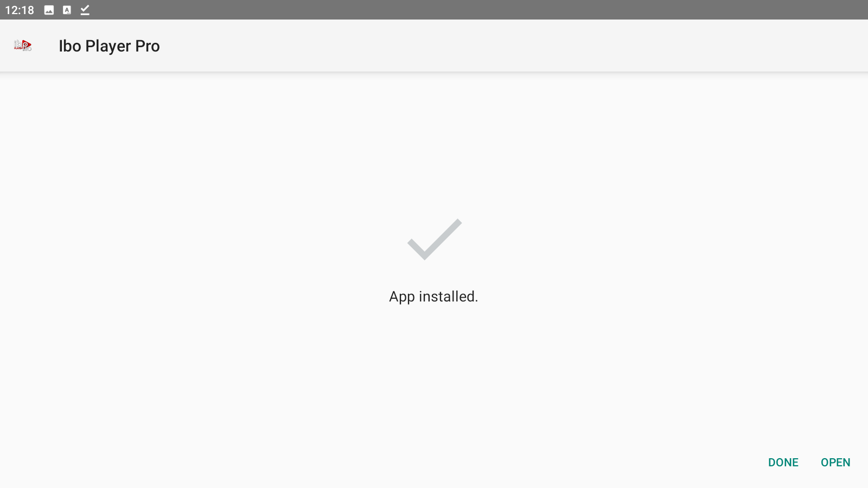This screenshot has height=488, width=868.
Task: Tap the Ibo Player Pro app logo
Action: click(23, 46)
